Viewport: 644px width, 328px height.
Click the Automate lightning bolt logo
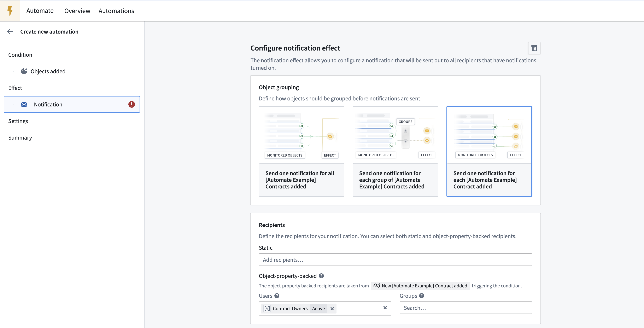tap(10, 11)
